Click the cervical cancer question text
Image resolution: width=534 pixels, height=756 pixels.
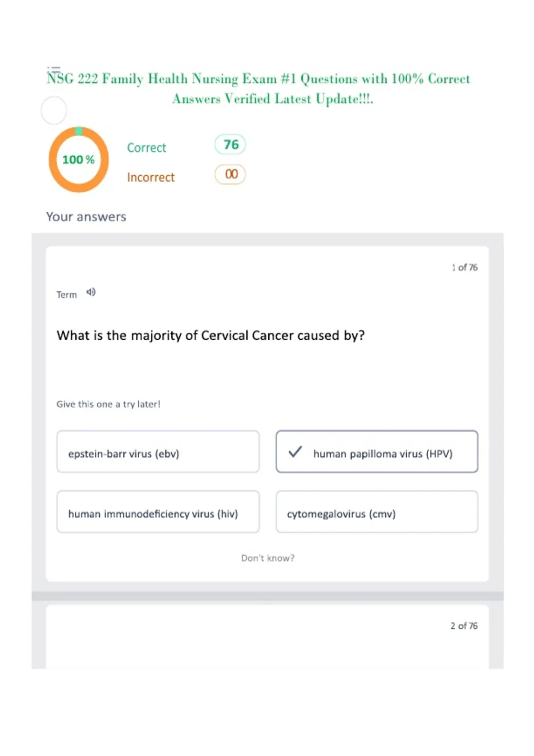pos(211,335)
